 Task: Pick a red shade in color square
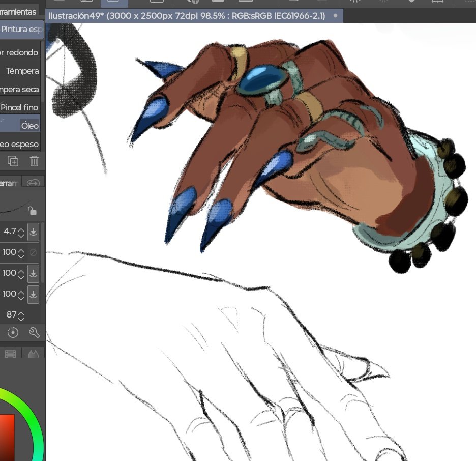click(7, 437)
